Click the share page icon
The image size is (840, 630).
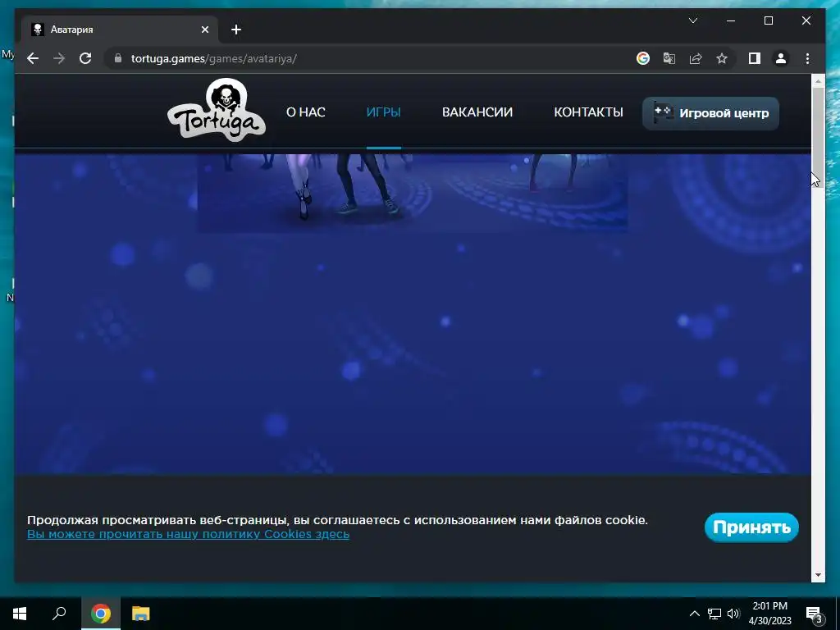click(696, 58)
